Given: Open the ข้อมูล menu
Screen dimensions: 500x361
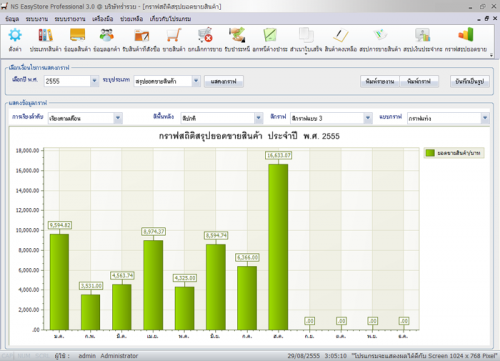Looking at the screenshot, I should pos(12,19).
